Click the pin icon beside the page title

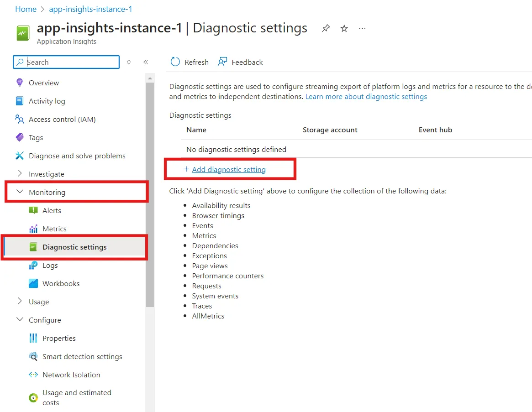326,28
